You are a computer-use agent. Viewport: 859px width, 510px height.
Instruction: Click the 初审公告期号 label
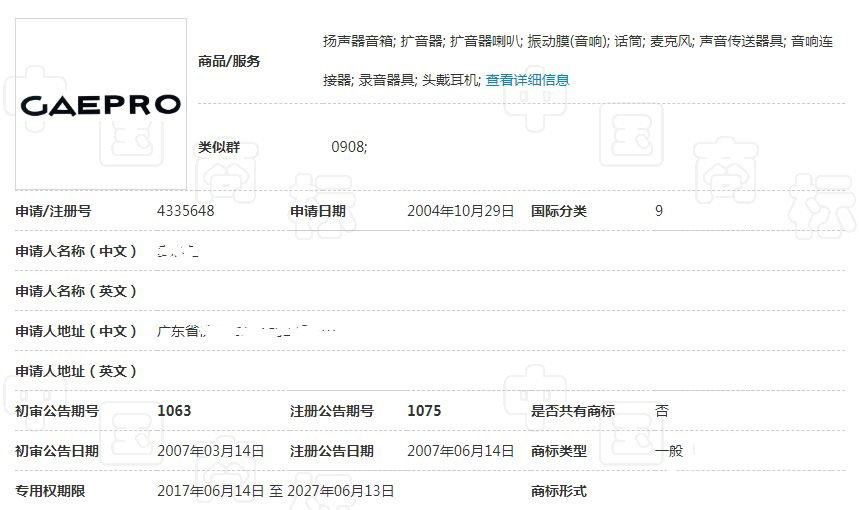57,411
